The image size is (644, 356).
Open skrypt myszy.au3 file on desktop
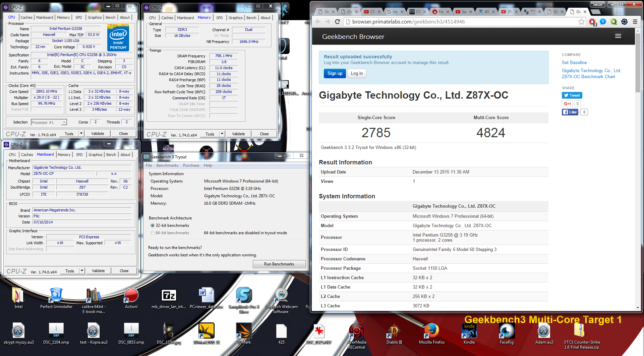pyautogui.click(x=18, y=334)
